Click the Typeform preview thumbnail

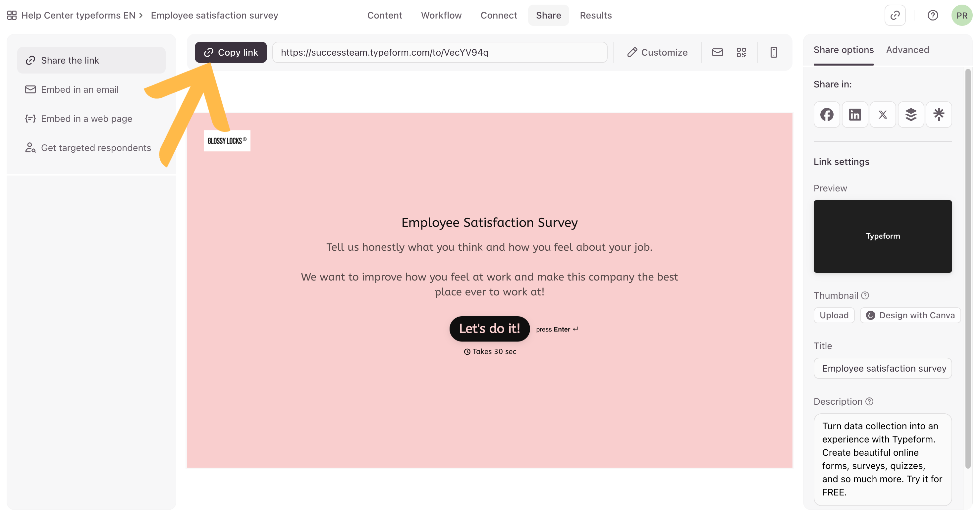tap(883, 236)
